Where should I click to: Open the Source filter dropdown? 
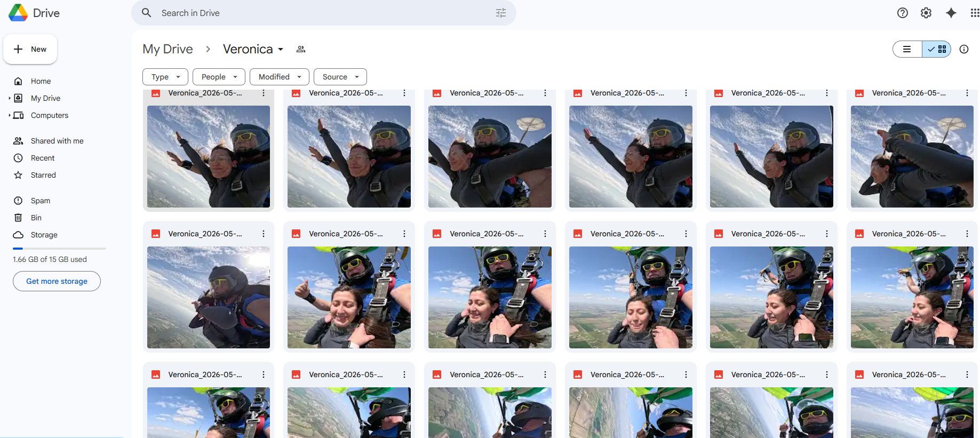tap(340, 77)
